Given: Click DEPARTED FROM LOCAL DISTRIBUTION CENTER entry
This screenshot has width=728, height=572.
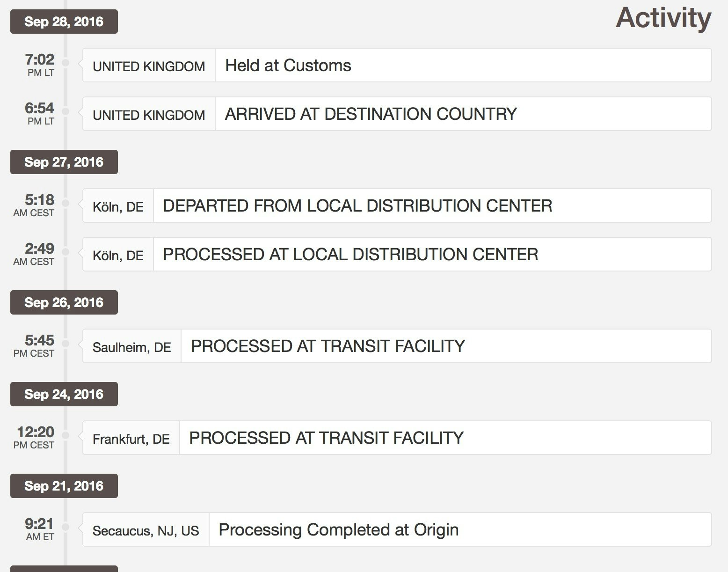Looking at the screenshot, I should coord(357,206).
